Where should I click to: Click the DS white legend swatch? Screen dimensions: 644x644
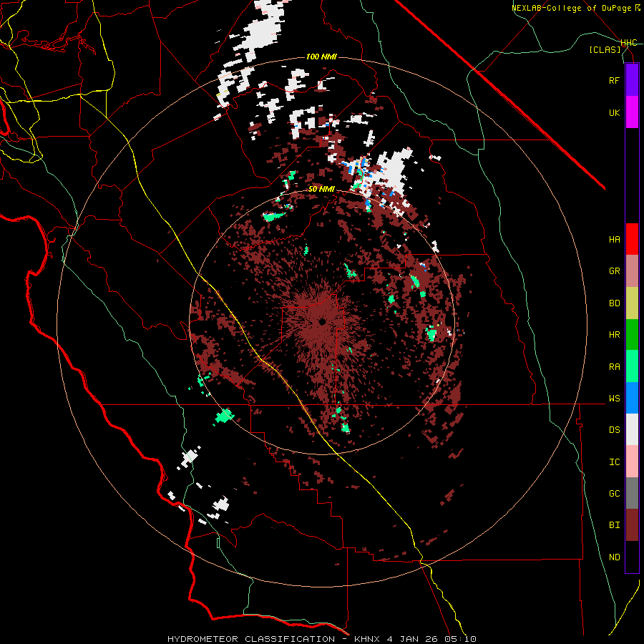point(632,429)
